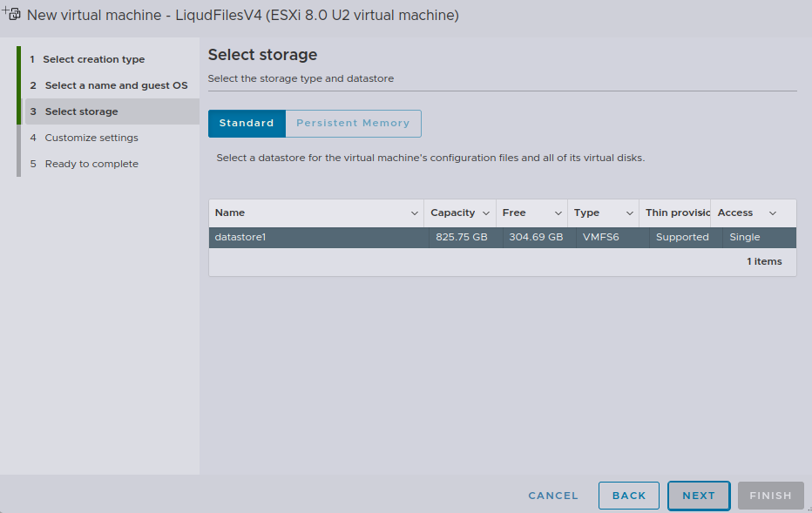Screen dimensions: 812x513
Task: Switch to the Standard storage tab
Action: coord(247,124)
